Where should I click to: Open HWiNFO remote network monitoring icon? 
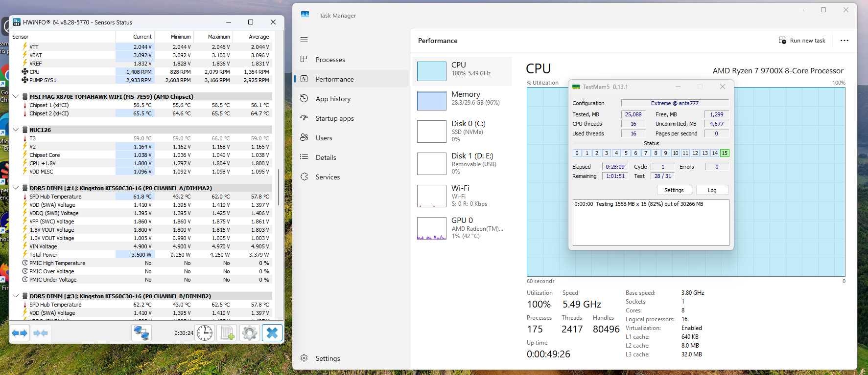pyautogui.click(x=141, y=333)
